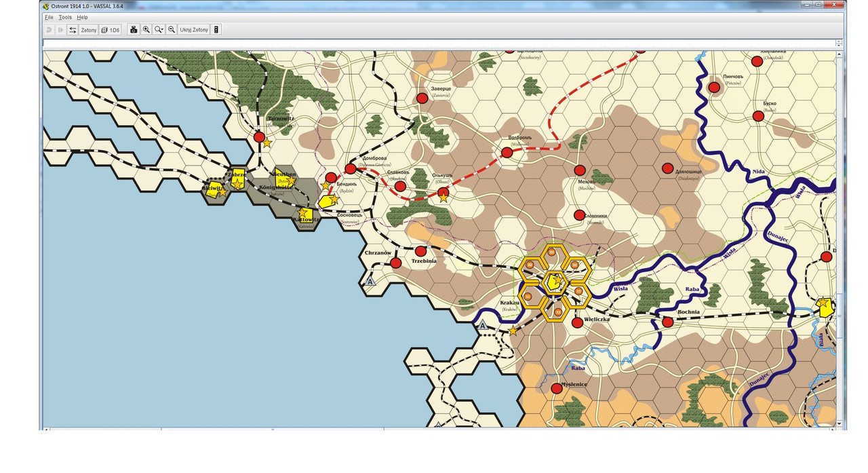Click the red town dot at Дзялошице
The image size is (868, 473).
click(x=667, y=168)
